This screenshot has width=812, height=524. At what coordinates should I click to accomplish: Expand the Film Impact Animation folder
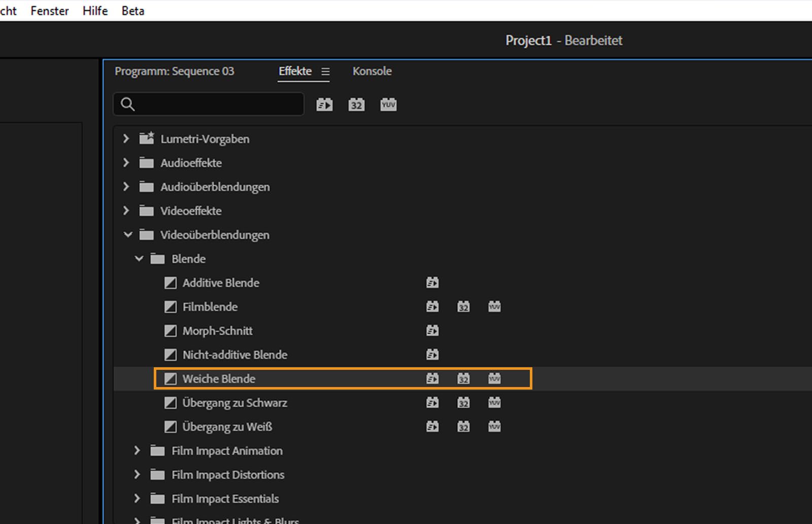coord(137,450)
